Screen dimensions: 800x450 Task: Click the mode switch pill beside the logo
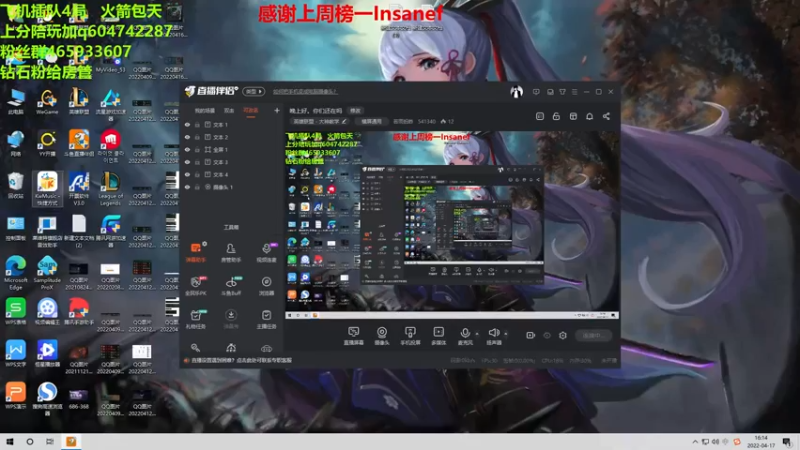pos(254,92)
